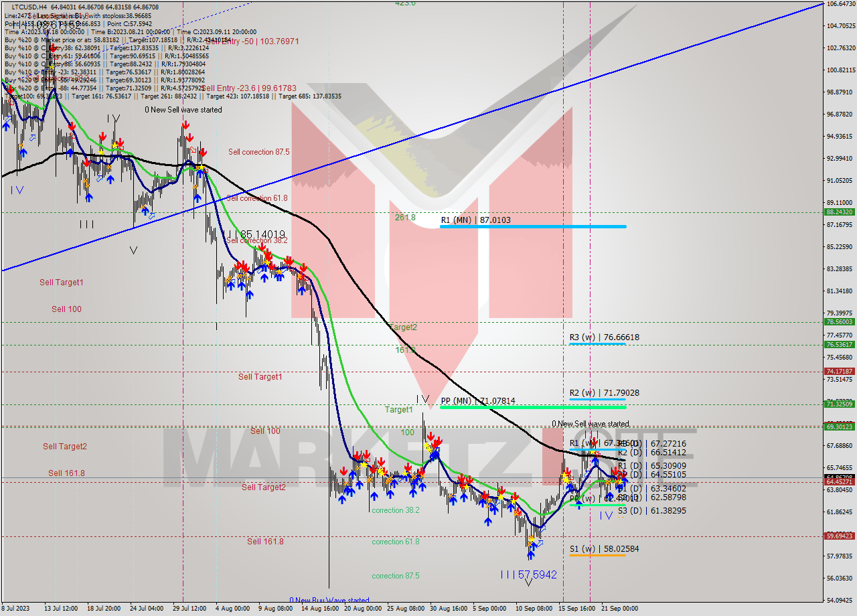Click the '14 Aug 16:00' time axis label
The width and height of the screenshot is (857, 616).
click(319, 609)
